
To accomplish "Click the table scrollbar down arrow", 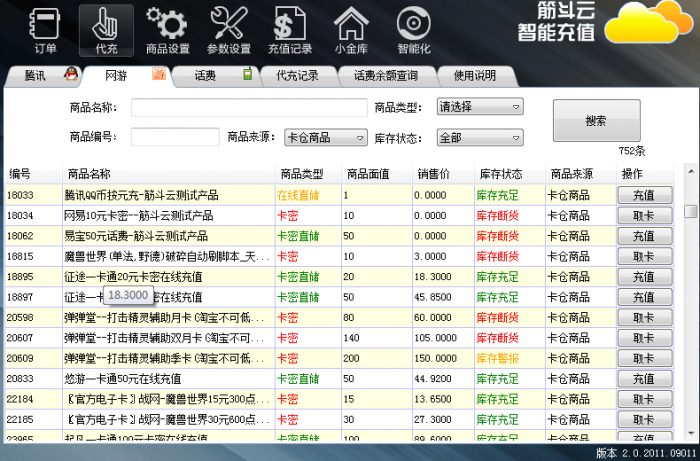I will [691, 433].
